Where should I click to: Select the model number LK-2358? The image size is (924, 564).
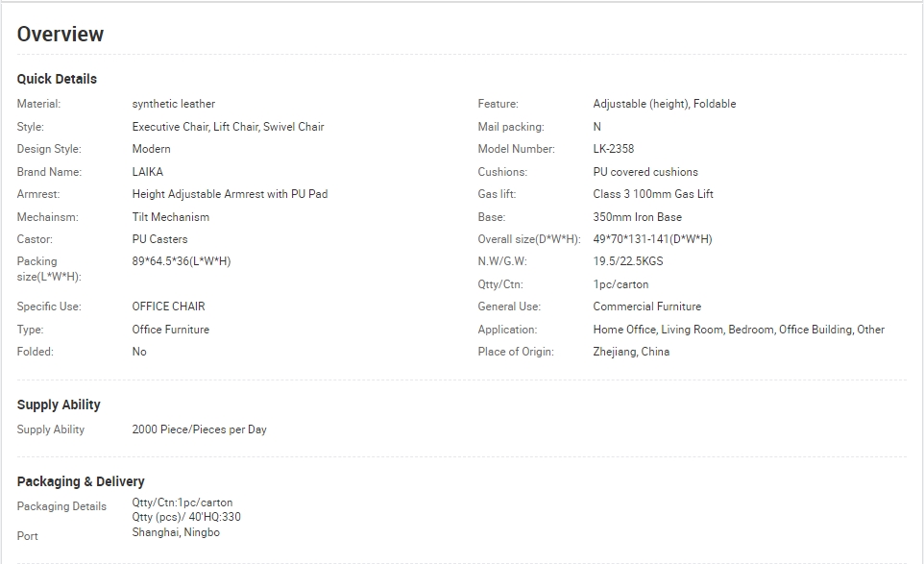(614, 149)
